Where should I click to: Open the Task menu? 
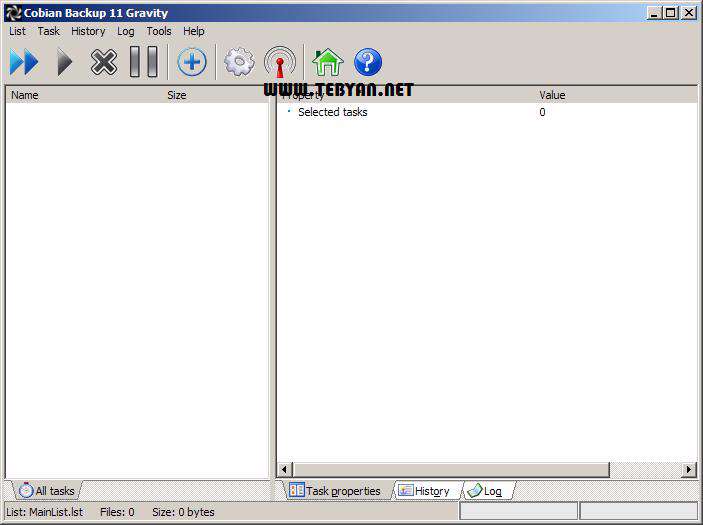(48, 31)
